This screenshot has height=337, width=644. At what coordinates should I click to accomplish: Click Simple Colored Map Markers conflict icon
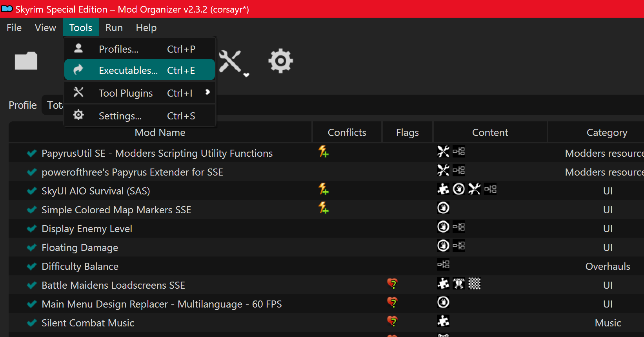point(324,208)
